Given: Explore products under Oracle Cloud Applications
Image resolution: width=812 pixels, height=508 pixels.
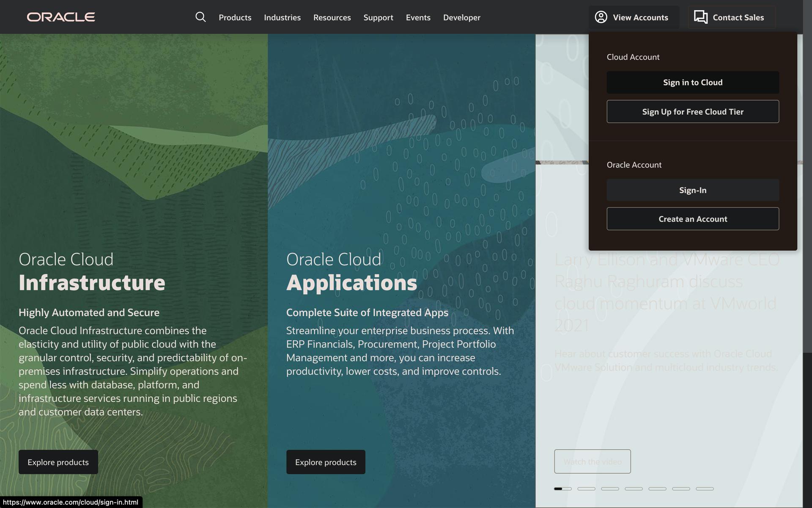Looking at the screenshot, I should (x=326, y=462).
